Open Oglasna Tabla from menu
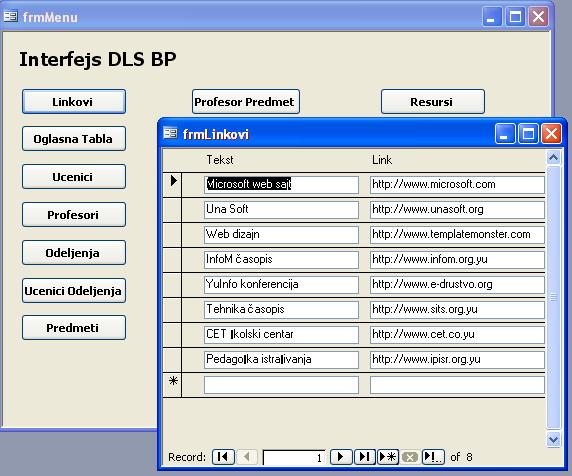This screenshot has height=476, width=572. [x=74, y=139]
